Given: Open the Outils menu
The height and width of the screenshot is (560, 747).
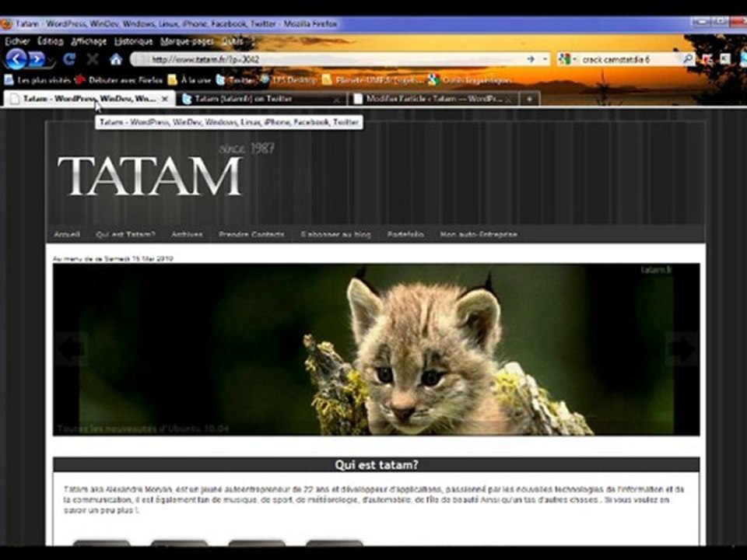Looking at the screenshot, I should click(233, 41).
